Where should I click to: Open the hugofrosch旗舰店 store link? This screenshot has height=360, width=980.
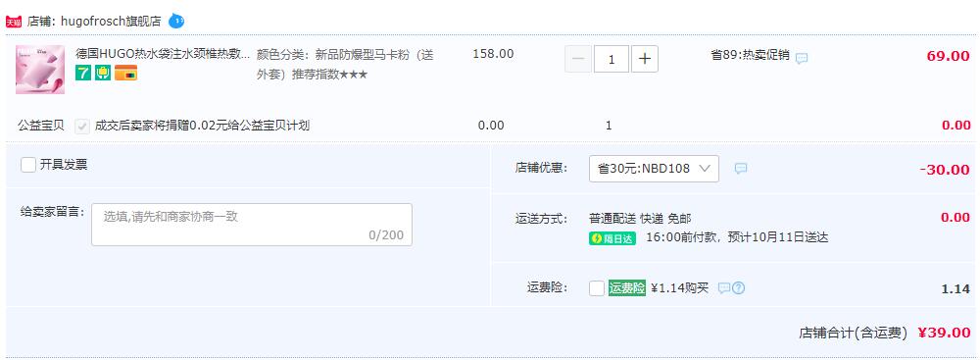pyautogui.click(x=111, y=22)
